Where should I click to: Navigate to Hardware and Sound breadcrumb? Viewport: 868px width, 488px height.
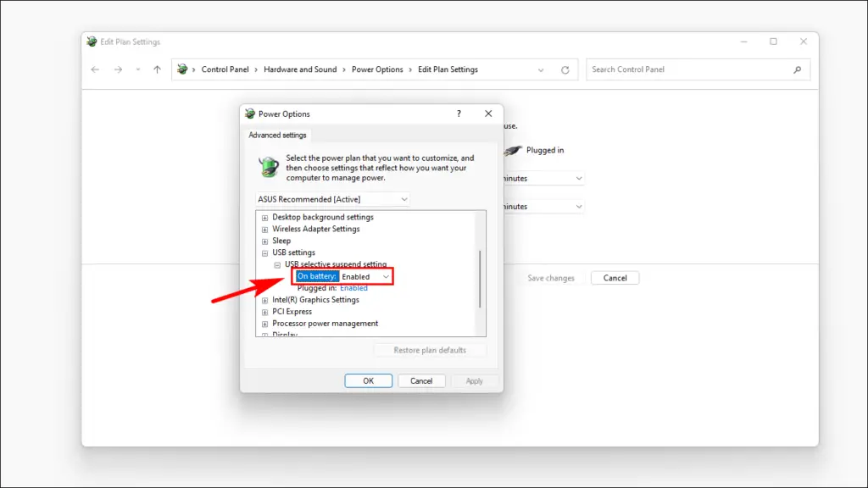300,69
